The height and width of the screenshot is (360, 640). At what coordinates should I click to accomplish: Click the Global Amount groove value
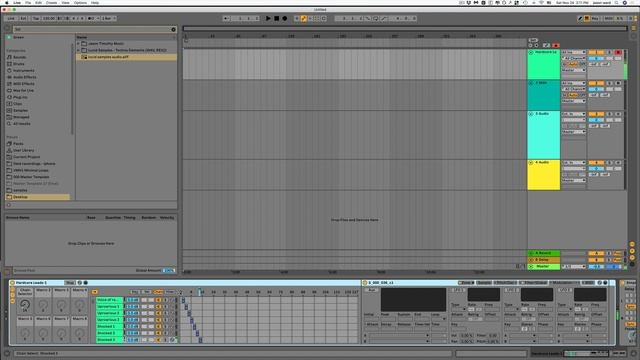point(169,270)
